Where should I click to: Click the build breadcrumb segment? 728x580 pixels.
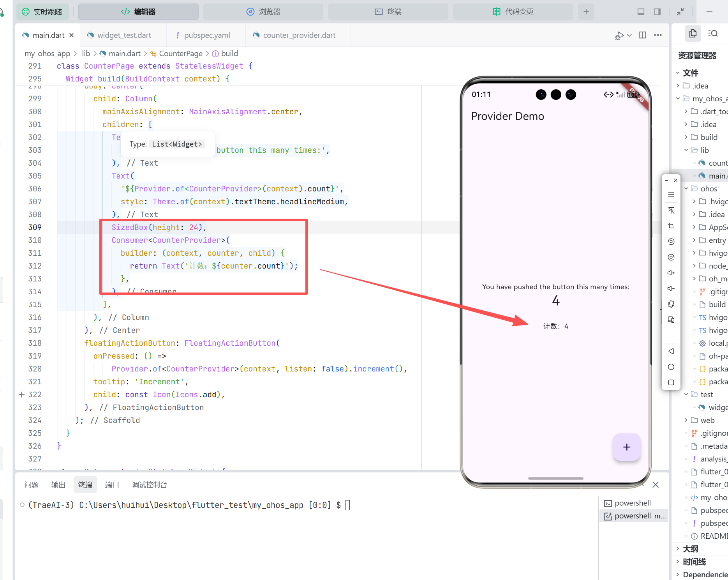(229, 53)
